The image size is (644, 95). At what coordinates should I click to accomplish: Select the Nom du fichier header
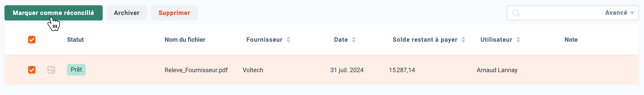[185, 40]
